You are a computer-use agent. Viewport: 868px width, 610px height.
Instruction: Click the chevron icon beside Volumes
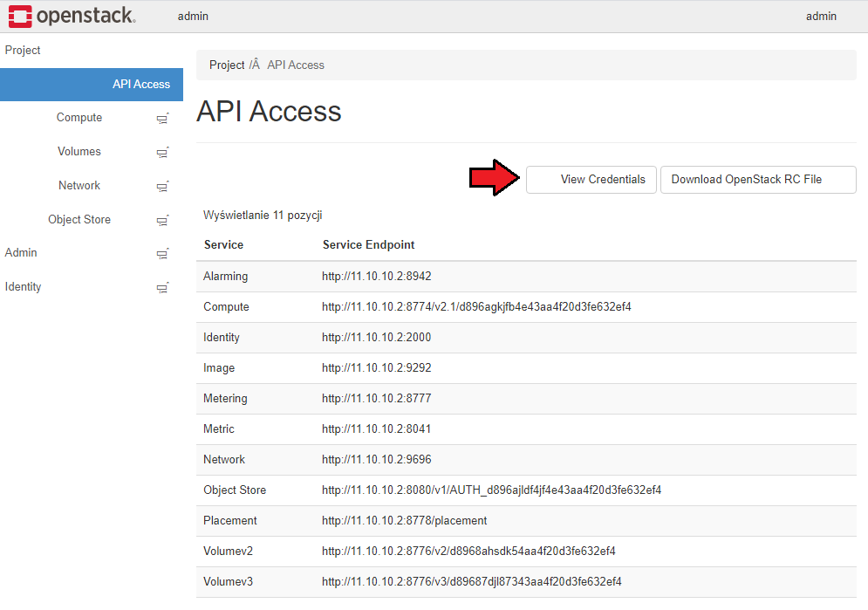point(163,153)
